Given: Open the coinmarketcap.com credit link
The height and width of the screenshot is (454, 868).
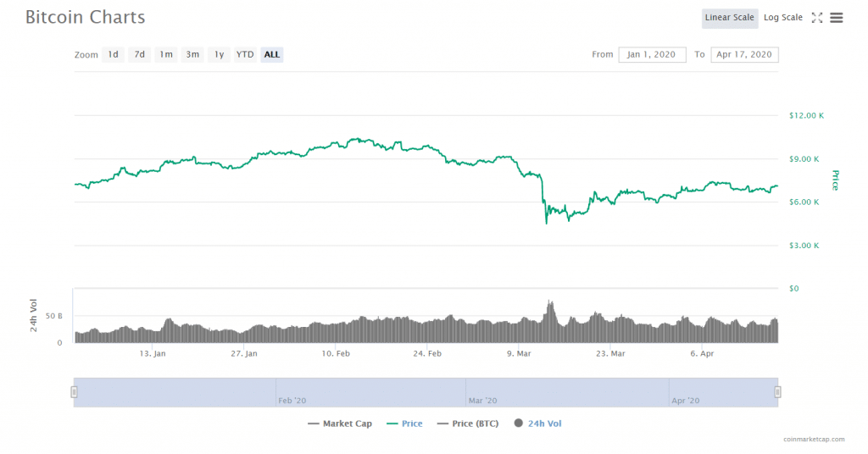Looking at the screenshot, I should coord(814,440).
